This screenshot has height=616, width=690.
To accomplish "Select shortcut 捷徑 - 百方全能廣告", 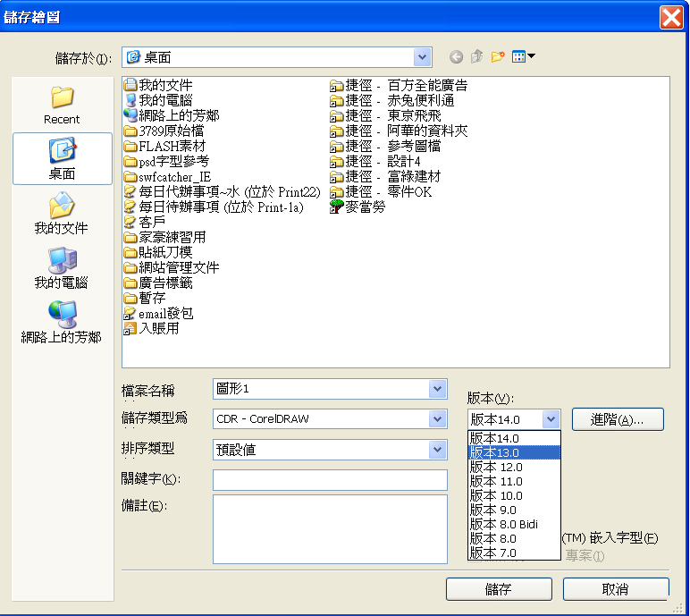I will point(399,85).
